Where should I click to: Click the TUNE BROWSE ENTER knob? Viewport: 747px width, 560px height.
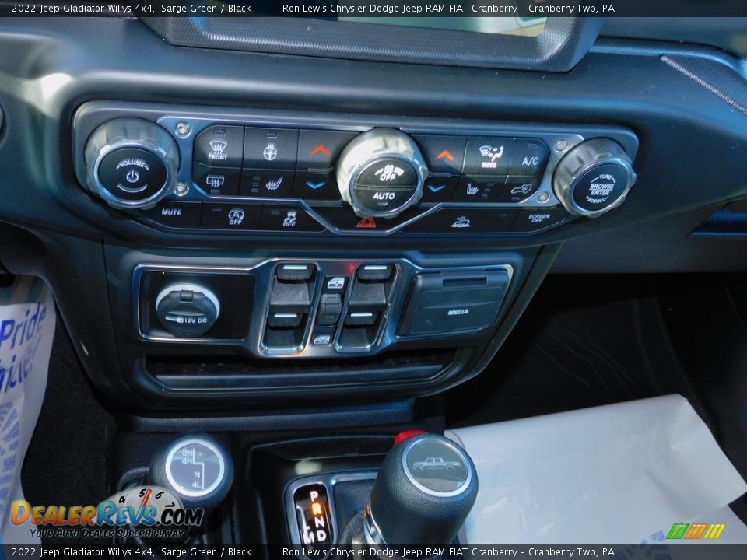(x=600, y=189)
